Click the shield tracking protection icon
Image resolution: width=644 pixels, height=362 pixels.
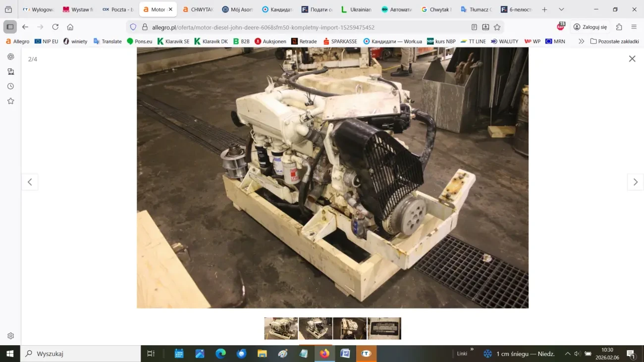point(133,27)
